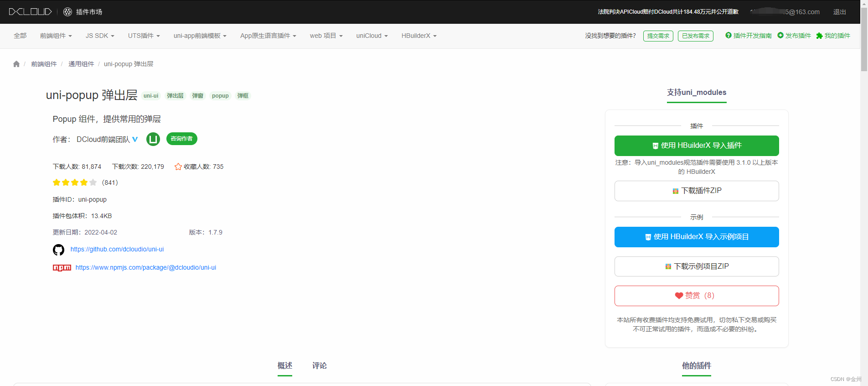Click the 弹窗 tag
This screenshot has width=868, height=386.
[x=197, y=96]
